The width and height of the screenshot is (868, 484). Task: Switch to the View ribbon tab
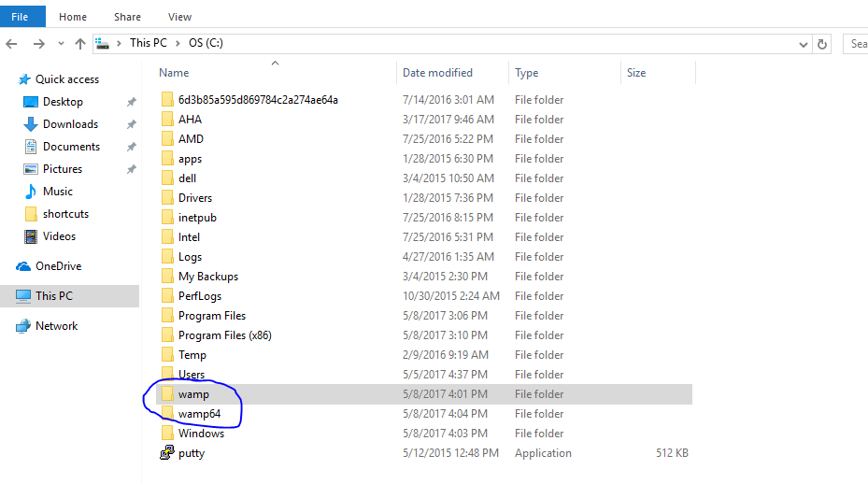click(x=180, y=17)
